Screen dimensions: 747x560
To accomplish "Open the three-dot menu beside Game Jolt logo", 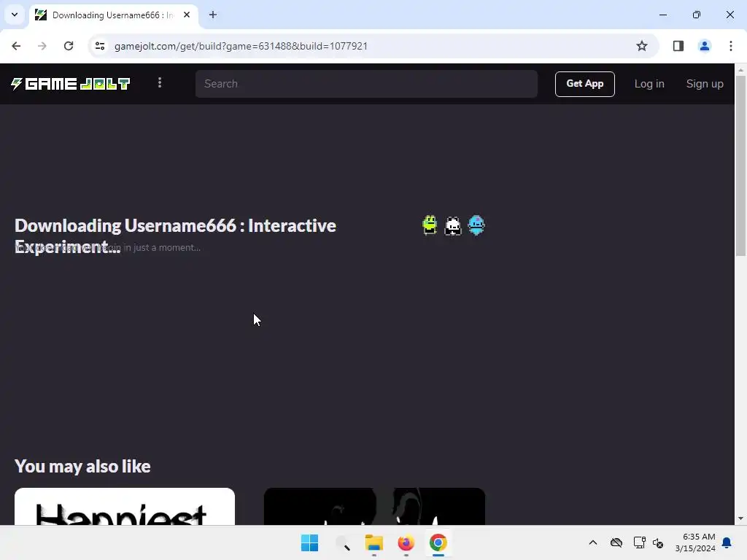I will click(x=160, y=83).
